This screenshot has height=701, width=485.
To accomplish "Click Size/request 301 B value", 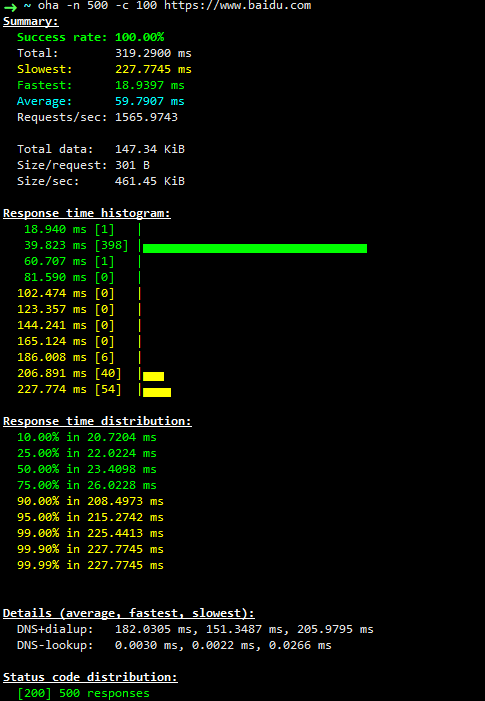I will [132, 165].
